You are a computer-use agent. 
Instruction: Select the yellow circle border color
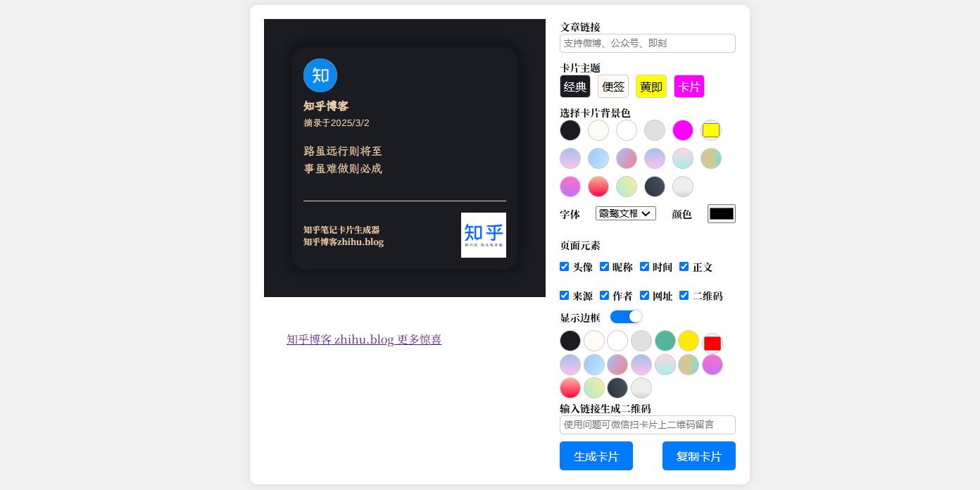pyautogui.click(x=688, y=341)
